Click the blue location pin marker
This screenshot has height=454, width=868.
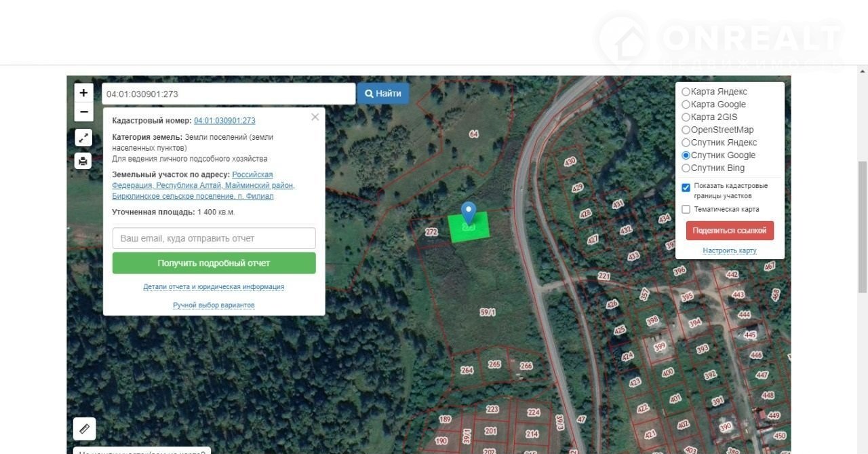point(468,213)
